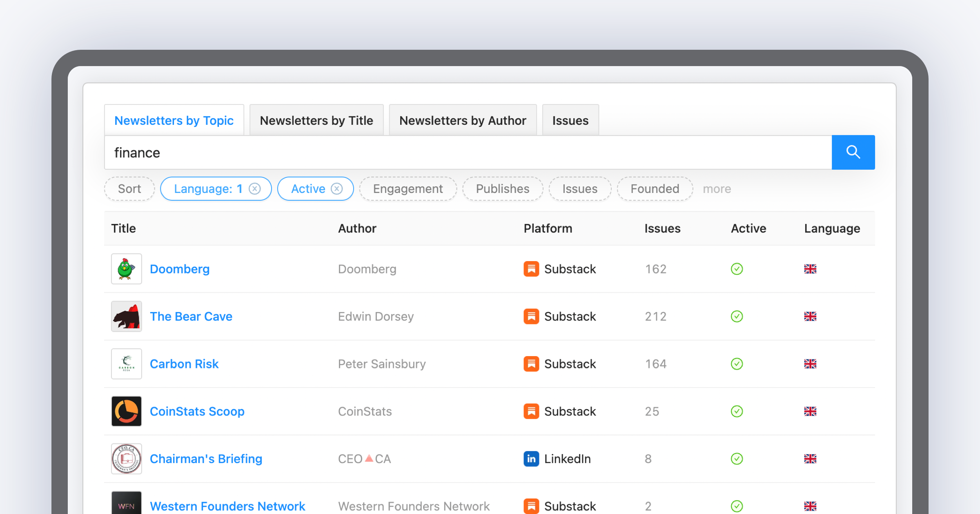Open the Founded filter dropdown
Image resolution: width=980 pixels, height=514 pixels.
(655, 189)
